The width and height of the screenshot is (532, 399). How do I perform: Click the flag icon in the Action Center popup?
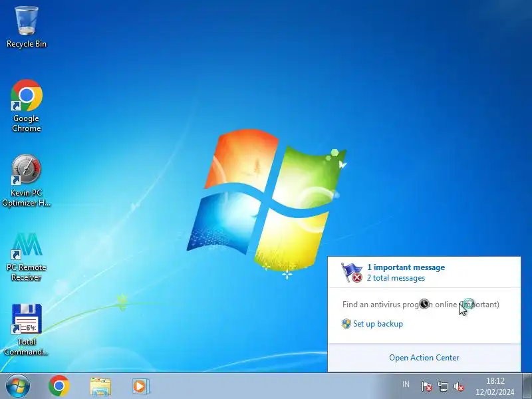click(x=352, y=273)
